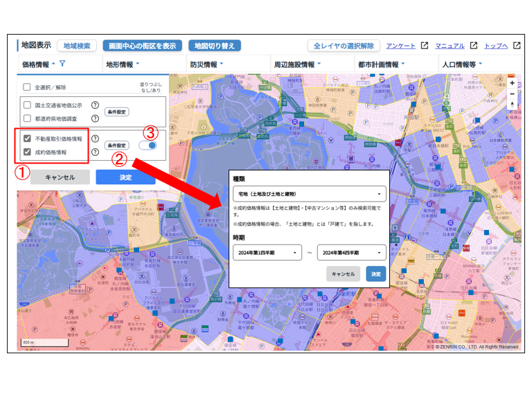The width and height of the screenshot is (532, 399).
Task: Zoom in the map with plus button
Action: pyautogui.click(x=512, y=82)
